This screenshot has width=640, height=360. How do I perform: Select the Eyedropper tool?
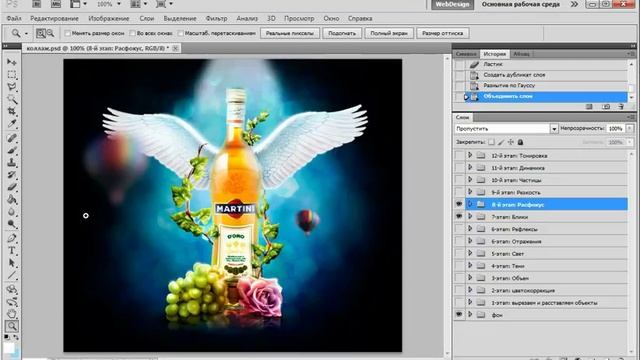tap(11, 124)
